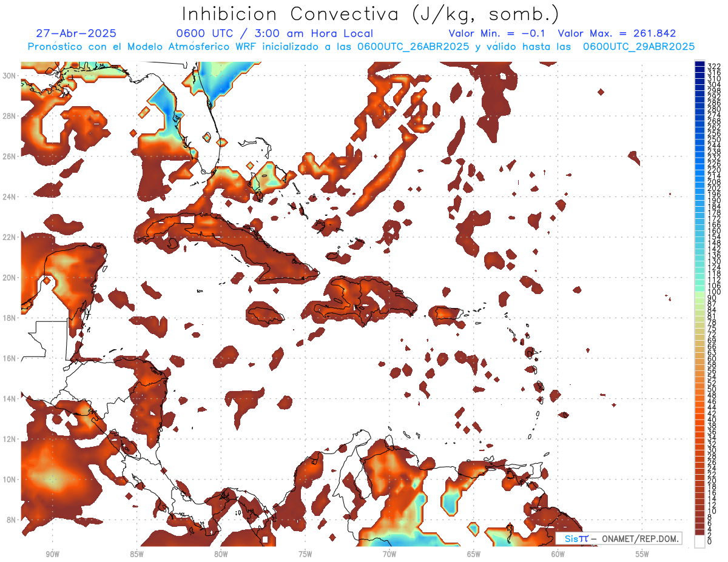Click the "85W" longitude label
The image size is (728, 562).
pos(136,554)
